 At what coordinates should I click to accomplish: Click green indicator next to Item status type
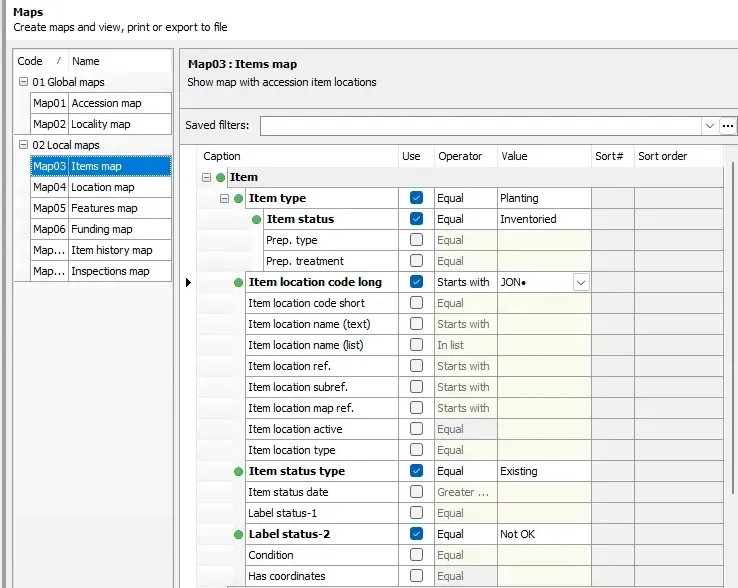[239, 471]
